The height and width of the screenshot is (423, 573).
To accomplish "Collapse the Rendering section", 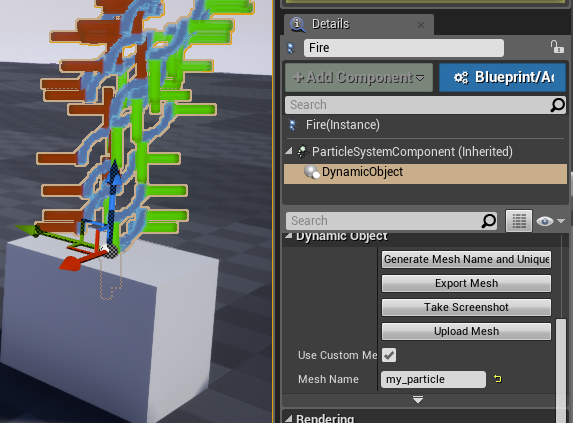I will [x=289, y=418].
